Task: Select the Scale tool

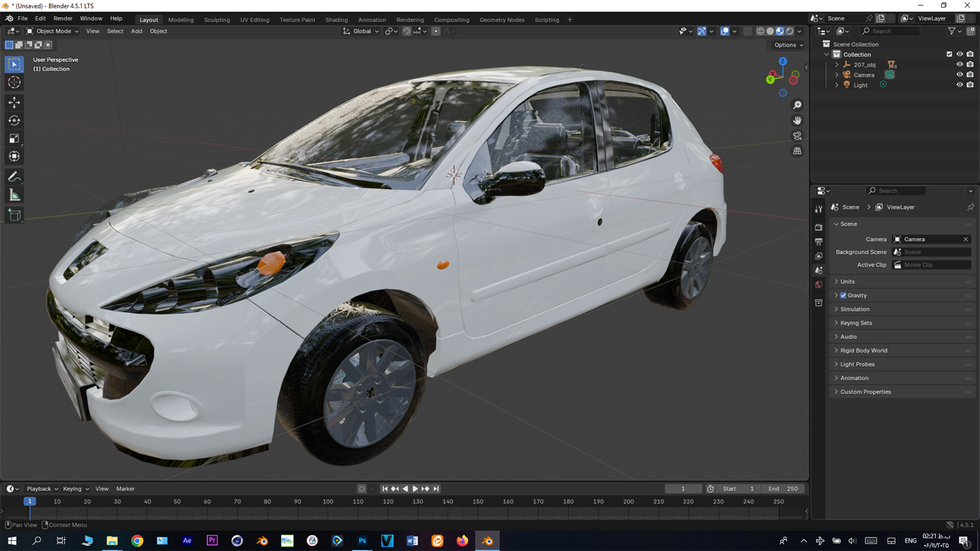Action: point(14,139)
